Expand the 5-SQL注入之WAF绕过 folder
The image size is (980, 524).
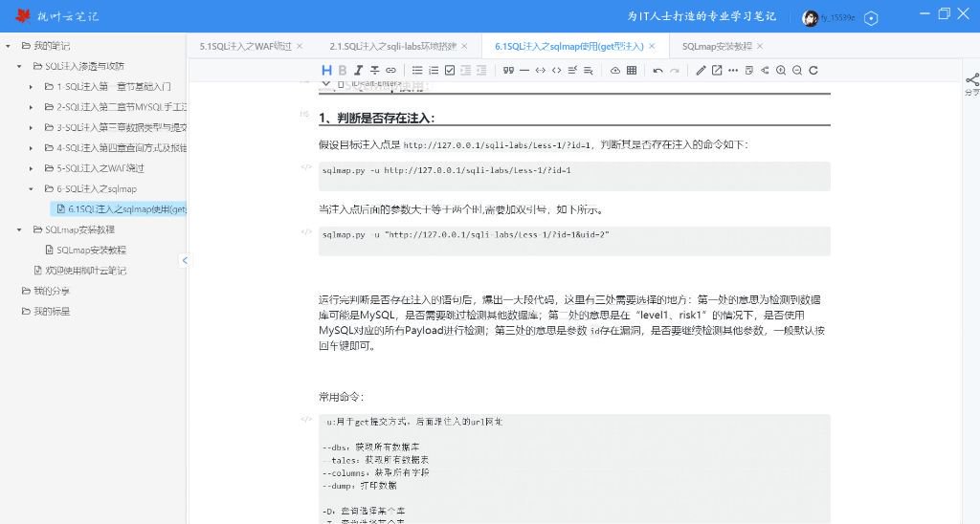pyautogui.click(x=31, y=168)
